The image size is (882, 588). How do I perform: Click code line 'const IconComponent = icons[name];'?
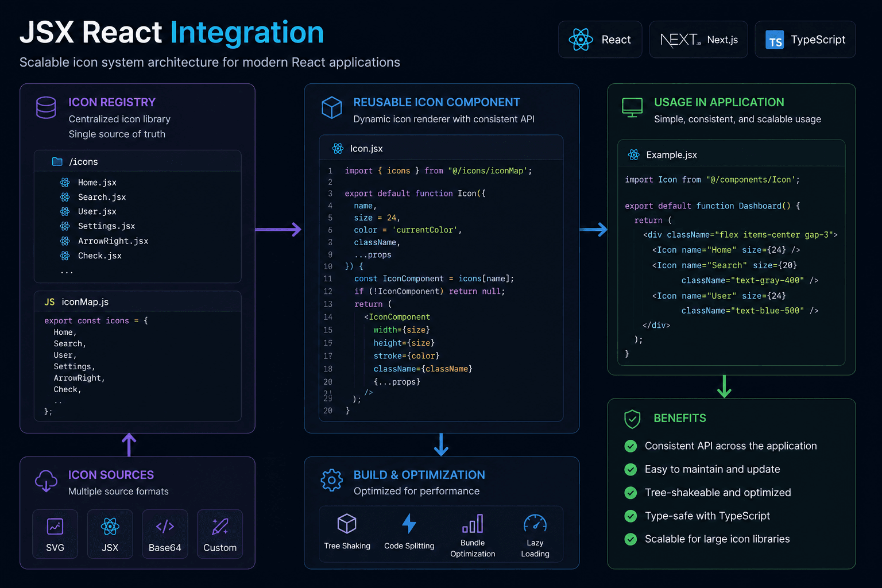434,278
